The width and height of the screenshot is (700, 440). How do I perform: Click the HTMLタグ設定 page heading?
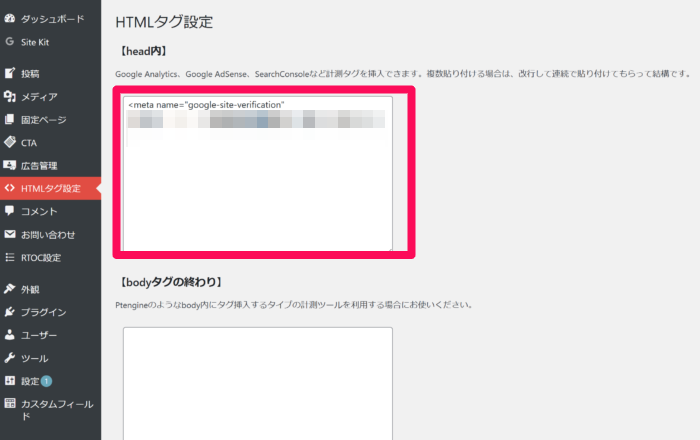point(164,21)
